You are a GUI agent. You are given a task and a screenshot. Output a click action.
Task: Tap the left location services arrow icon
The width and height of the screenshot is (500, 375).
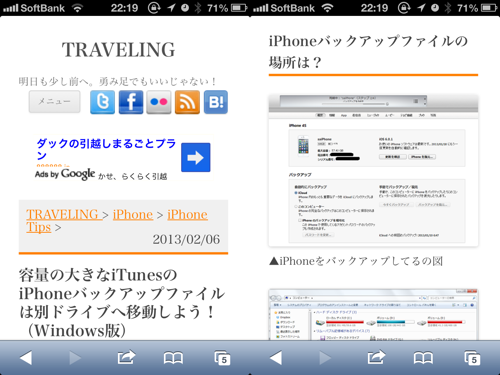(171, 8)
